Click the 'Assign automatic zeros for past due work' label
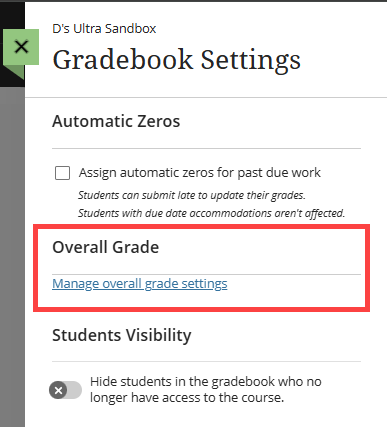This screenshot has width=387, height=427. pyautogui.click(x=200, y=173)
